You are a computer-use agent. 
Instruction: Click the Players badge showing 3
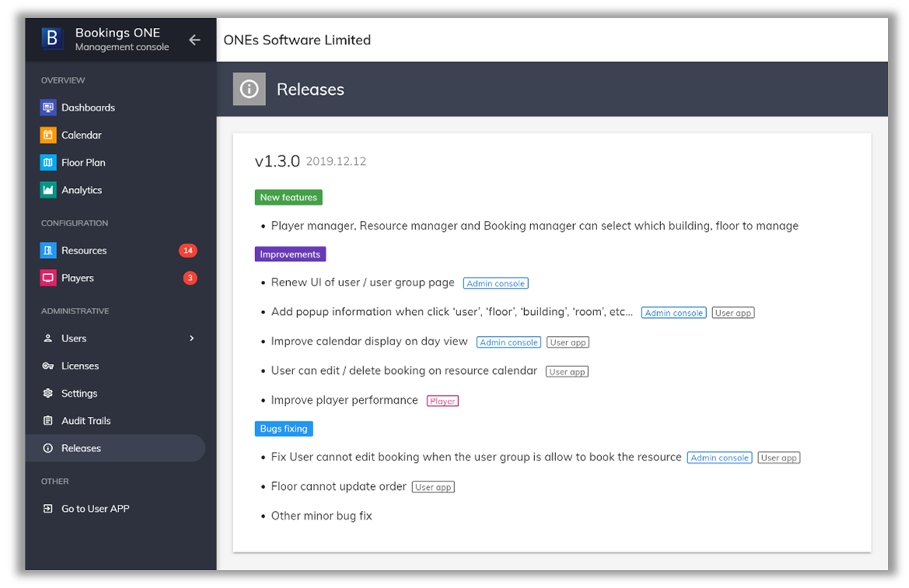pyautogui.click(x=190, y=278)
